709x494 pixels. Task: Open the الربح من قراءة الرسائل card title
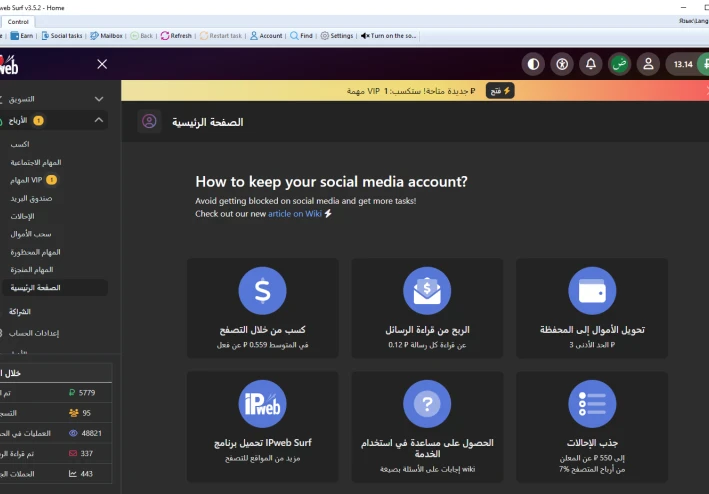pos(427,330)
